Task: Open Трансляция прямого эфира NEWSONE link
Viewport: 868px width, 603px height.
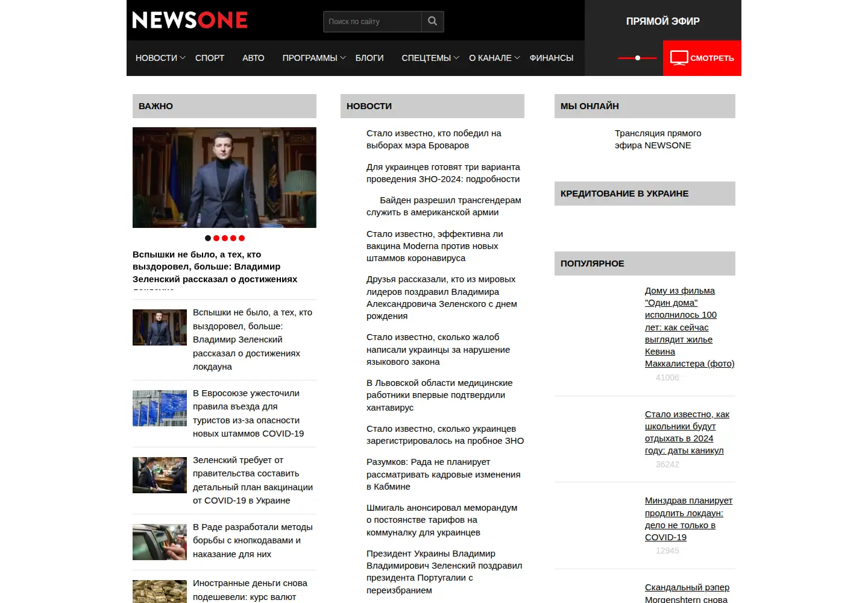Action: pyautogui.click(x=658, y=139)
